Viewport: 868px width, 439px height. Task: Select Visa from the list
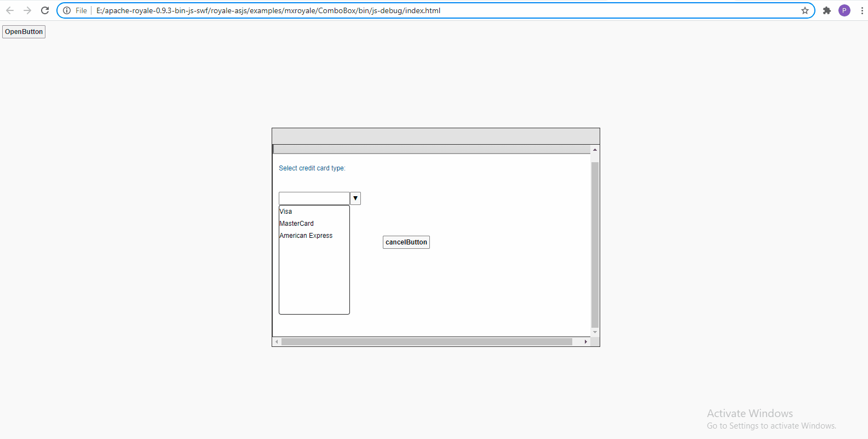[314, 212]
